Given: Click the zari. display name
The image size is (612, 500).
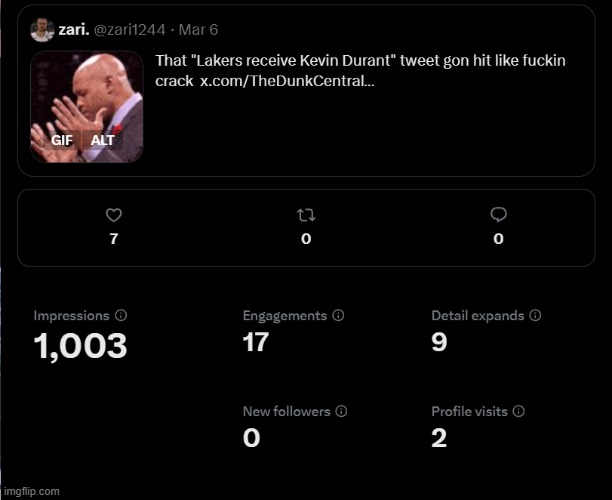Looking at the screenshot, I should pos(73,30).
